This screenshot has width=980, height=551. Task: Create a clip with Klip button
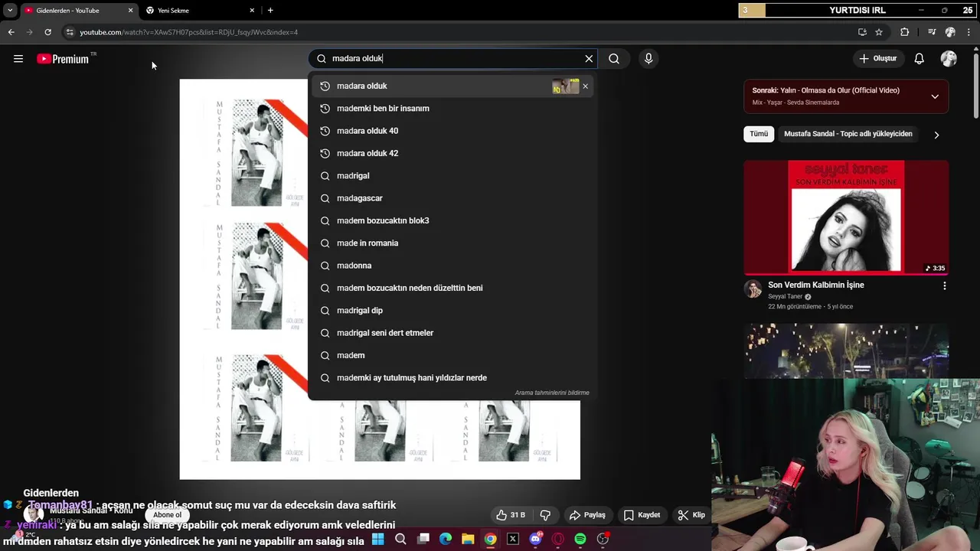tap(691, 515)
